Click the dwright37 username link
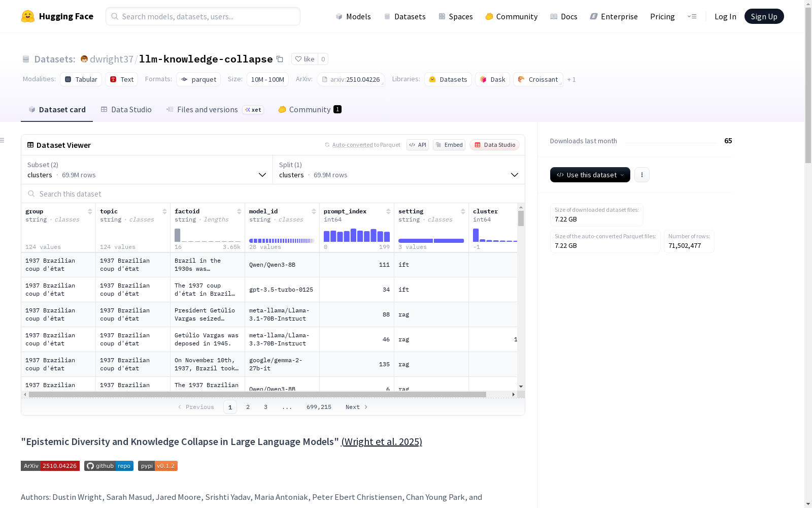 pyautogui.click(x=112, y=59)
